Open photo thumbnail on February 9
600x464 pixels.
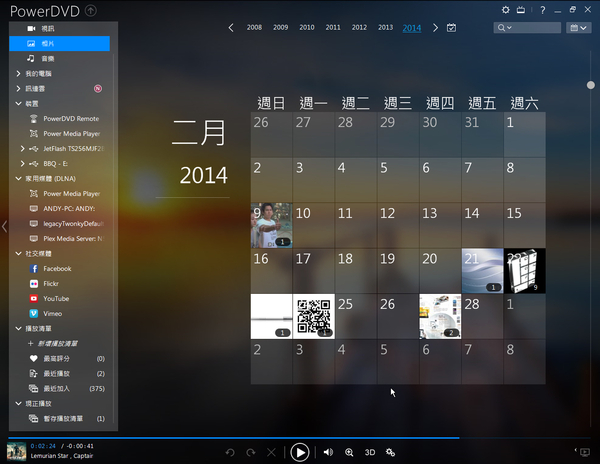271,224
